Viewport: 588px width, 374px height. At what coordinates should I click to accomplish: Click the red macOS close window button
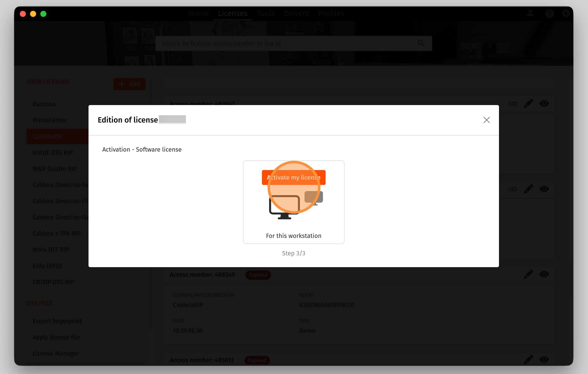click(23, 14)
